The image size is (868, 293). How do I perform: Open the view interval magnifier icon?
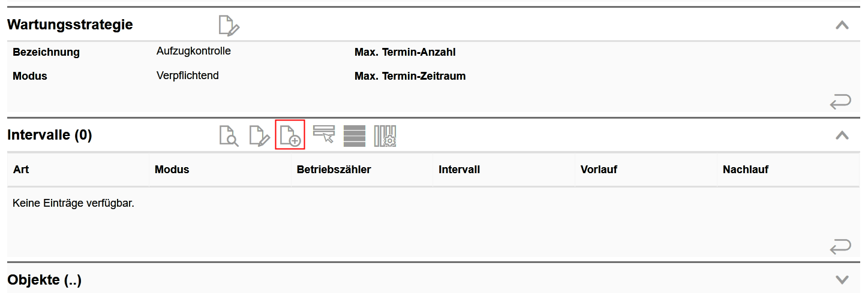click(229, 136)
